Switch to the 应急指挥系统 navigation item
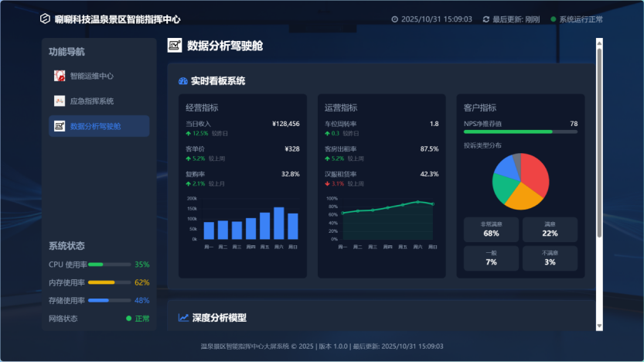The image size is (644, 362). [x=91, y=101]
